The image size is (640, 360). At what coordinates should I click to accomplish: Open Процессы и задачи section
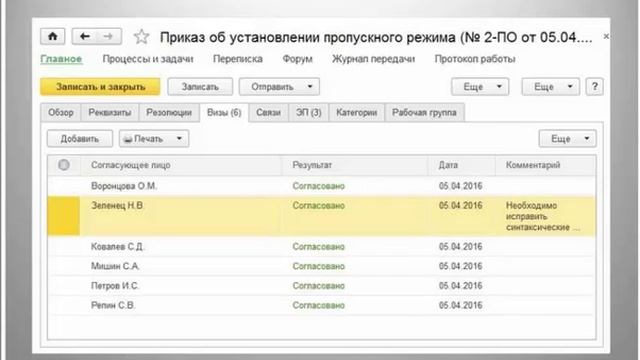tap(148, 59)
